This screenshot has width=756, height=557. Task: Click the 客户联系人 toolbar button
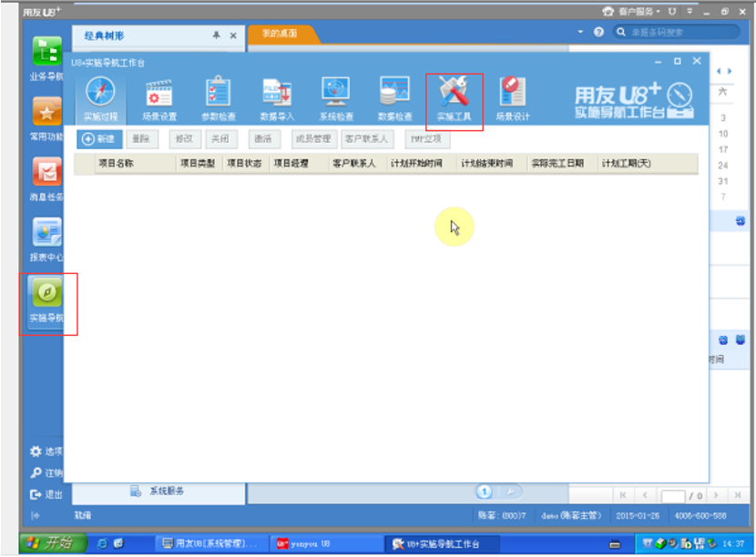(367, 138)
